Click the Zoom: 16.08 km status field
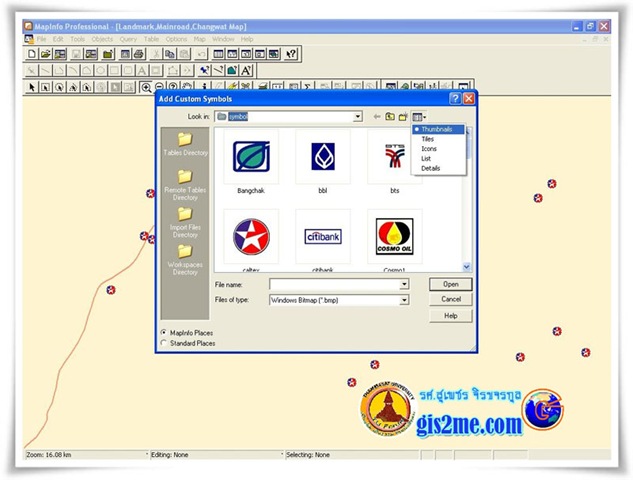Viewport: 633px width, 480px height. pos(86,455)
